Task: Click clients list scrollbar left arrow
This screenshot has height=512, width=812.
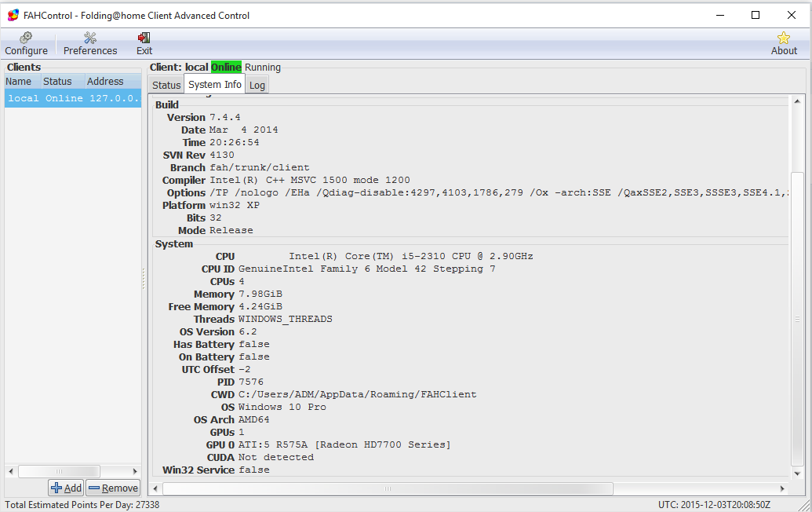Action: coord(11,472)
